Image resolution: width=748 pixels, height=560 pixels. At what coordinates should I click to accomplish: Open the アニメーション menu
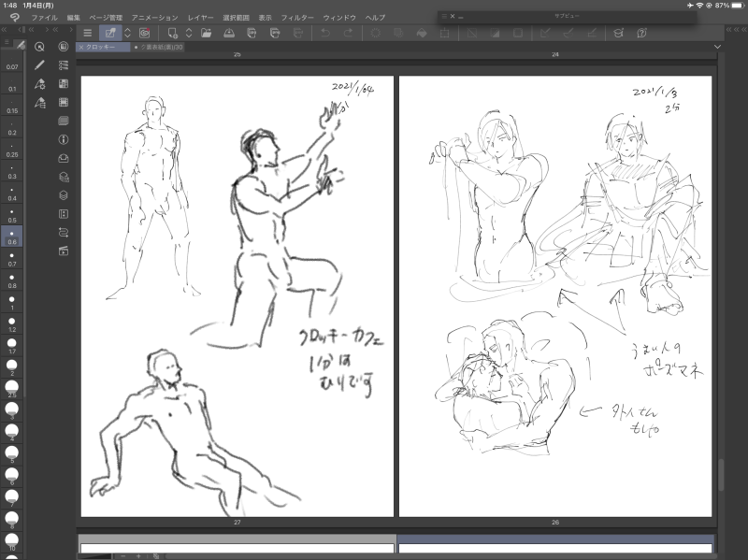tap(154, 18)
